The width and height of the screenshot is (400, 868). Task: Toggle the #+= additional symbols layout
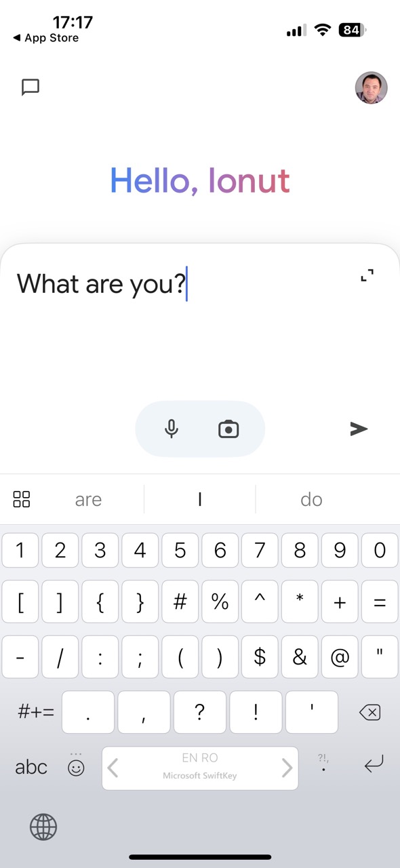point(35,712)
